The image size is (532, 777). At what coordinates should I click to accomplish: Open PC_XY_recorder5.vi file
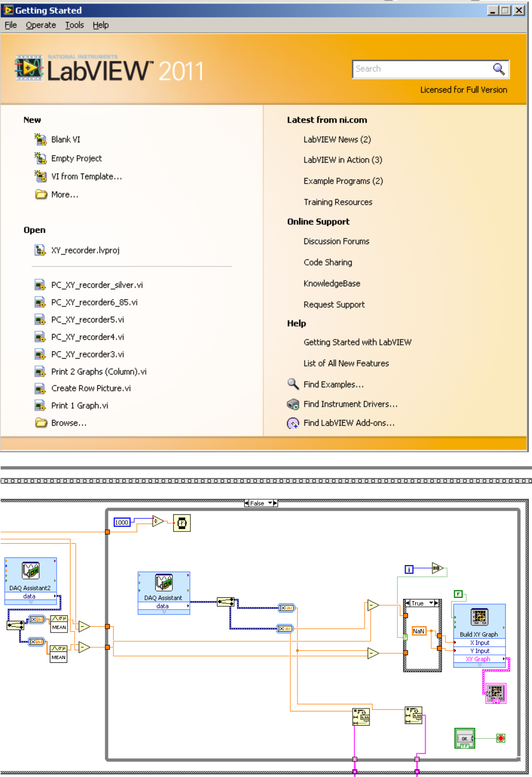(x=87, y=320)
